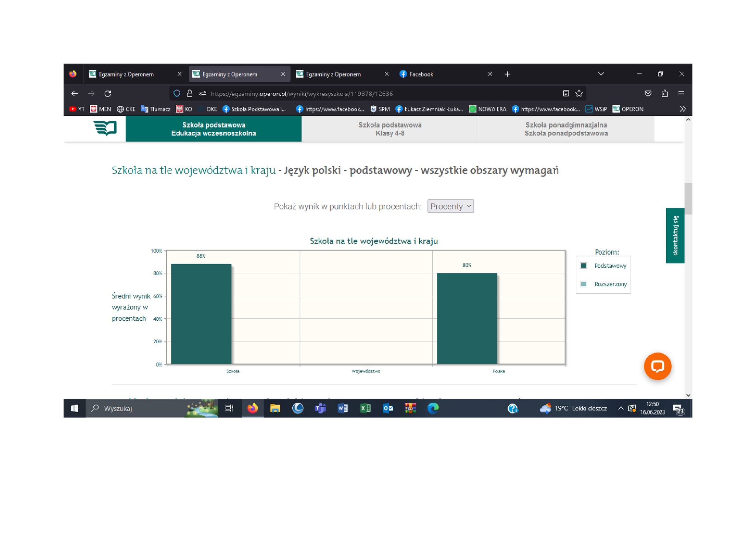Click the Szkoła 88% bar

tap(201, 314)
